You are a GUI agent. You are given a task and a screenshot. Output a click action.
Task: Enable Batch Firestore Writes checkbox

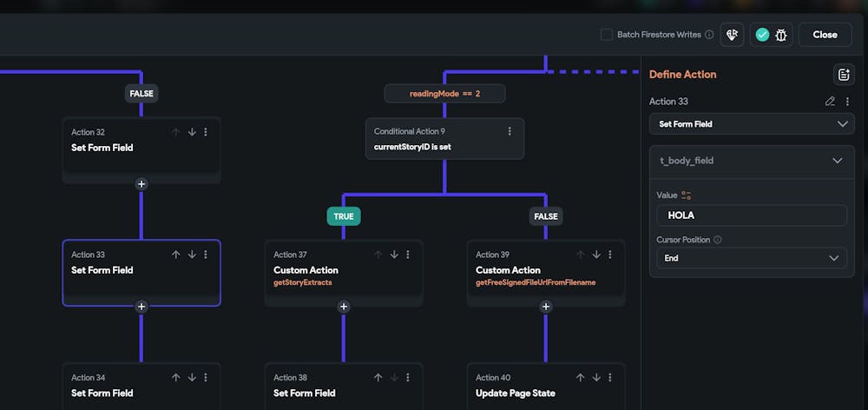[607, 35]
